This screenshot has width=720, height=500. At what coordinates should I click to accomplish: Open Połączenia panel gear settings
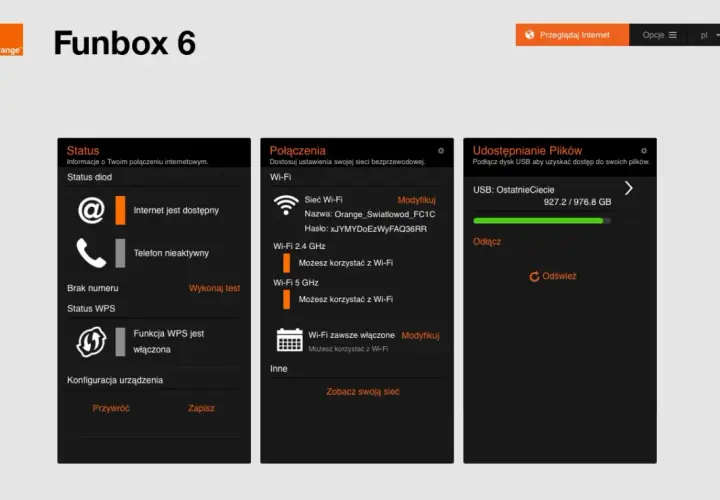click(x=441, y=151)
